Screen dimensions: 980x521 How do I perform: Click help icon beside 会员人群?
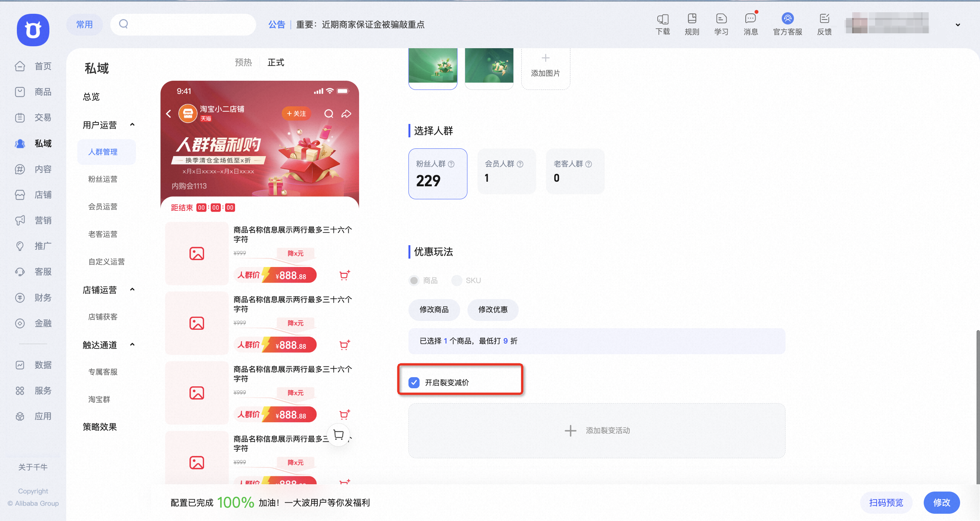(520, 164)
